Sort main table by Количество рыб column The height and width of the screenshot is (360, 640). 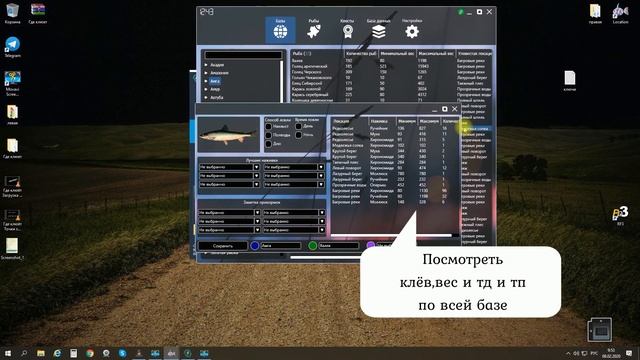(x=361, y=53)
